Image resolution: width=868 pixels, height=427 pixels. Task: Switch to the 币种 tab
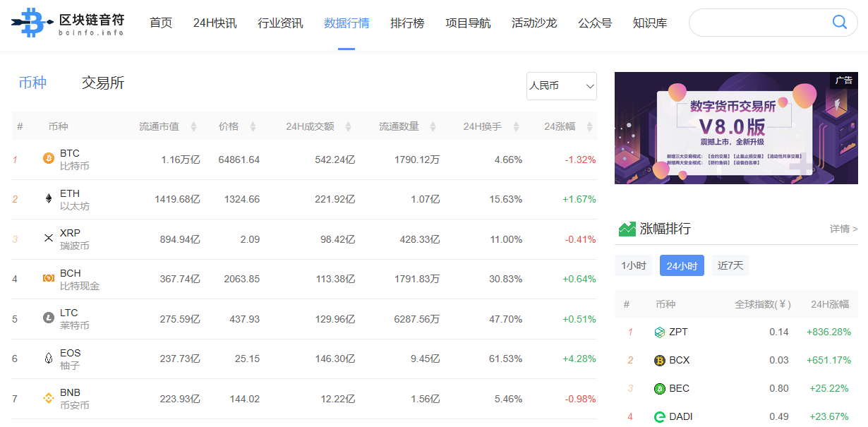tap(32, 83)
